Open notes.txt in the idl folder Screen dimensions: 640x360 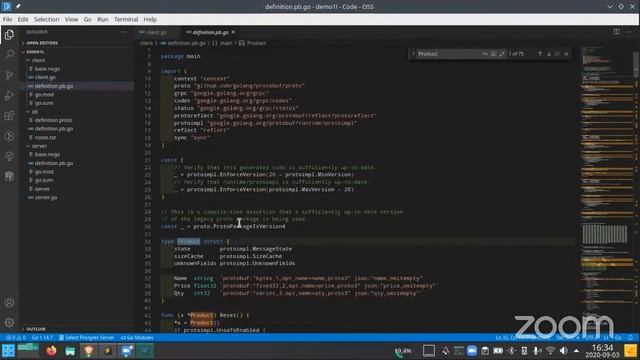click(x=45, y=138)
